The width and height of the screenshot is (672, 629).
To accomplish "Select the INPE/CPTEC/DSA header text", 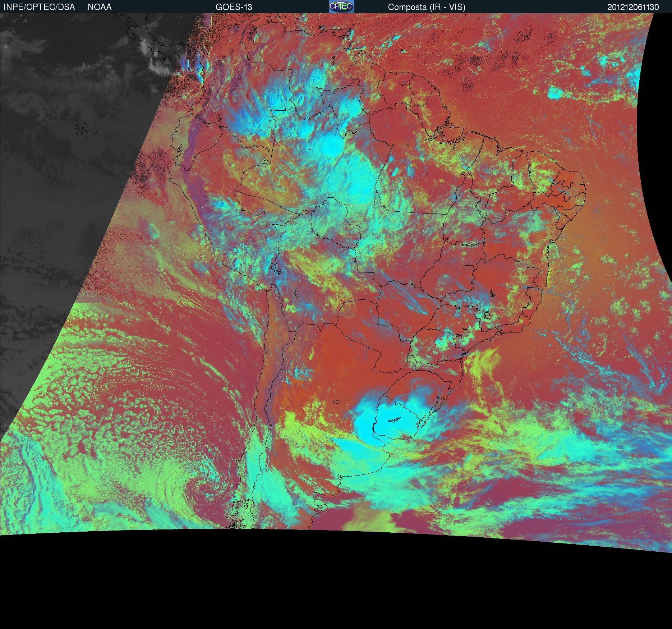I will tap(39, 7).
